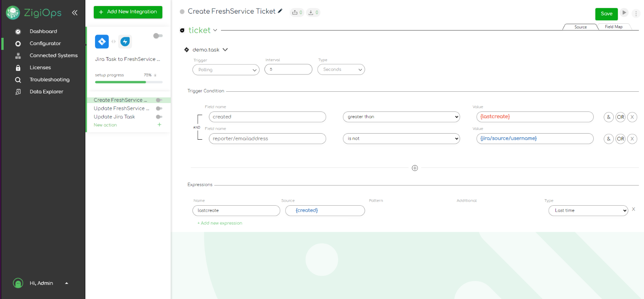Click the FreshService system icon in integration card
The width and height of the screenshot is (644, 299).
tap(125, 41)
